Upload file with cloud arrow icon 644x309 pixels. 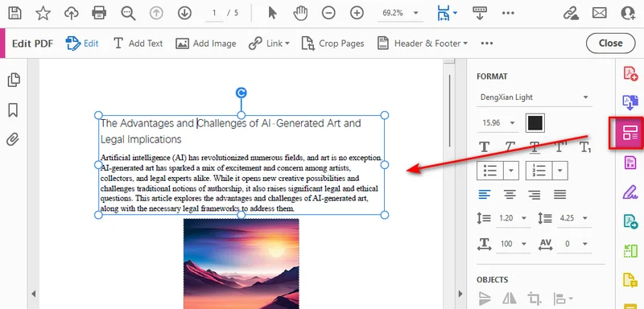point(72,13)
